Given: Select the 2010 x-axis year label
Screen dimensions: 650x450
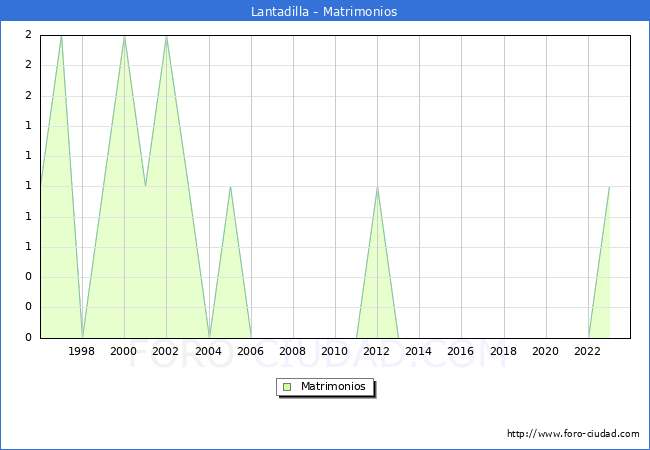Looking at the screenshot, I should [334, 352].
